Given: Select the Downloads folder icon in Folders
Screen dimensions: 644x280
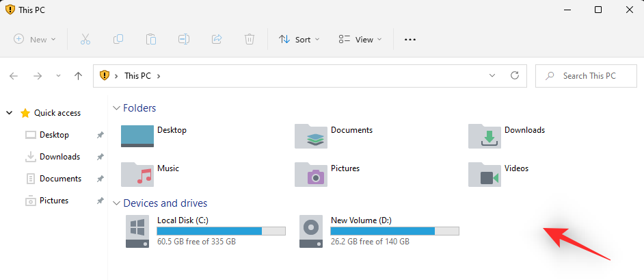Looking at the screenshot, I should 485,136.
